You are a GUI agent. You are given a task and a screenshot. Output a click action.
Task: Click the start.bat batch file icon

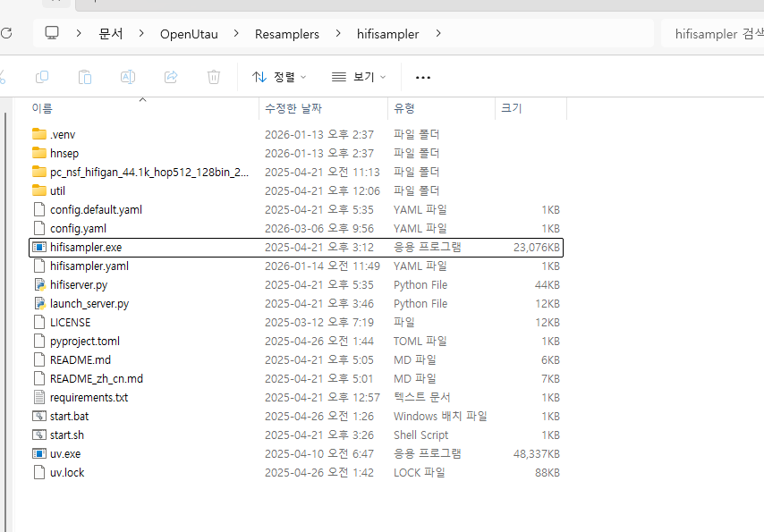(39, 416)
